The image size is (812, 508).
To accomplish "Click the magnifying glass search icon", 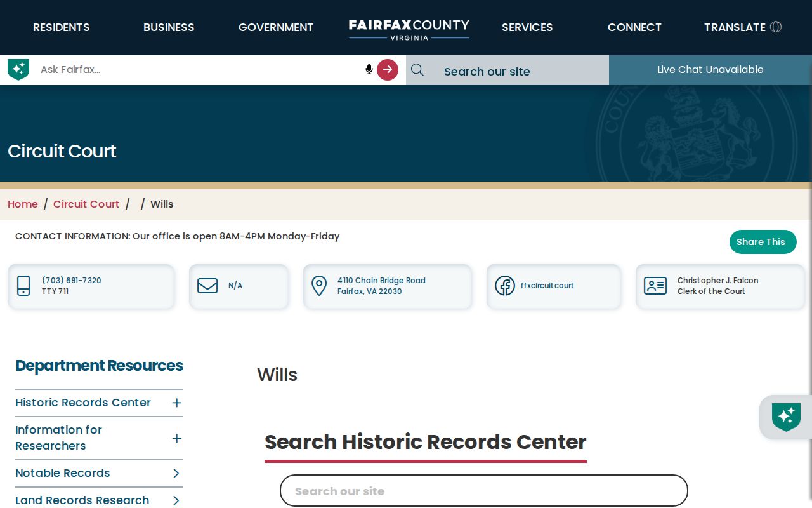I will [417, 70].
